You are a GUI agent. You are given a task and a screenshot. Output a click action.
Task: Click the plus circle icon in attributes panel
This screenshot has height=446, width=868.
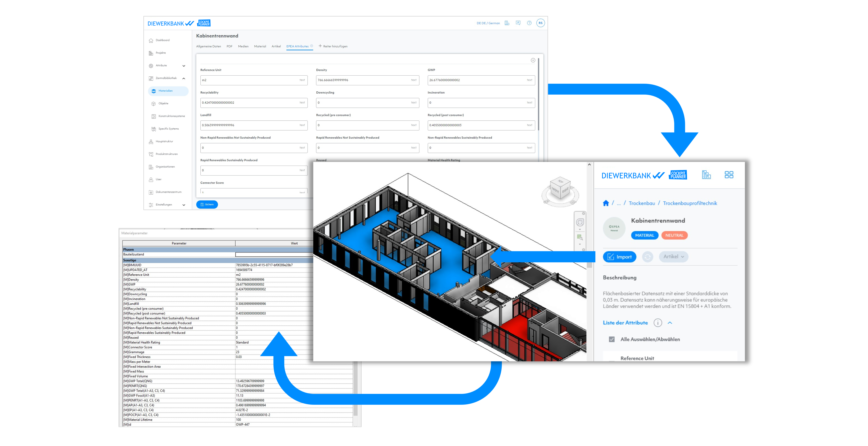[x=533, y=60]
